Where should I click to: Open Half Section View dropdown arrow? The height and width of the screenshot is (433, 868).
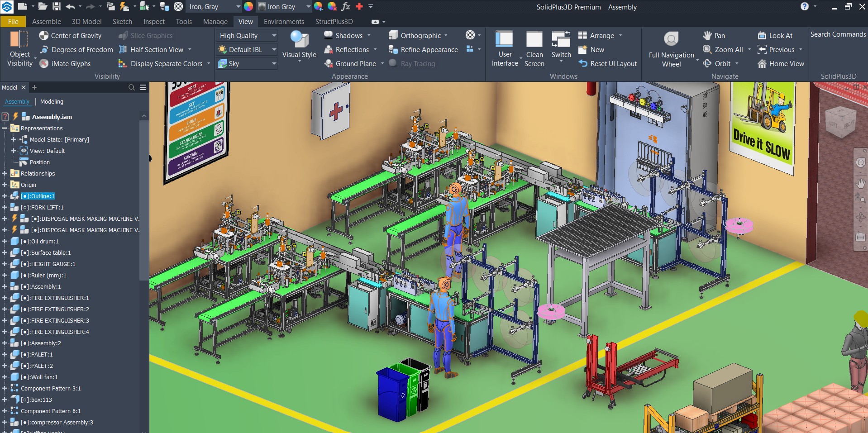190,50
